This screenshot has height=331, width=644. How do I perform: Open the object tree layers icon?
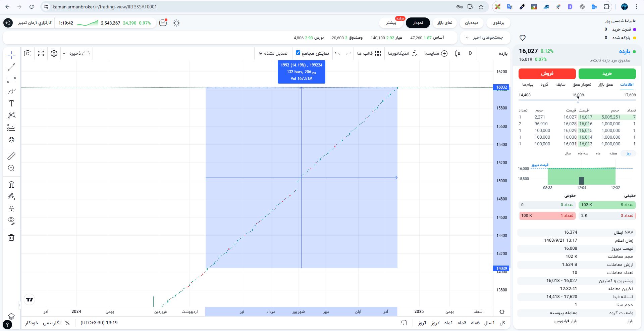pos(11,316)
